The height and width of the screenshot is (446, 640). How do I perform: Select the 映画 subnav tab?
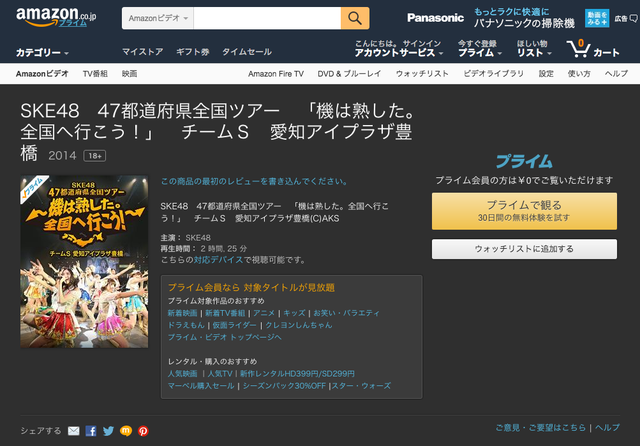pyautogui.click(x=129, y=74)
